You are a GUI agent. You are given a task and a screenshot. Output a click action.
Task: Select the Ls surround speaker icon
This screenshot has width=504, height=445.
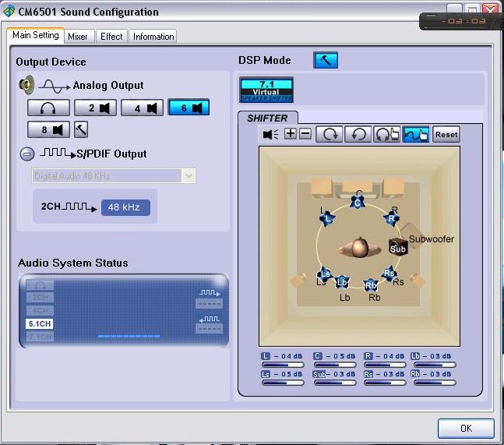click(x=325, y=274)
